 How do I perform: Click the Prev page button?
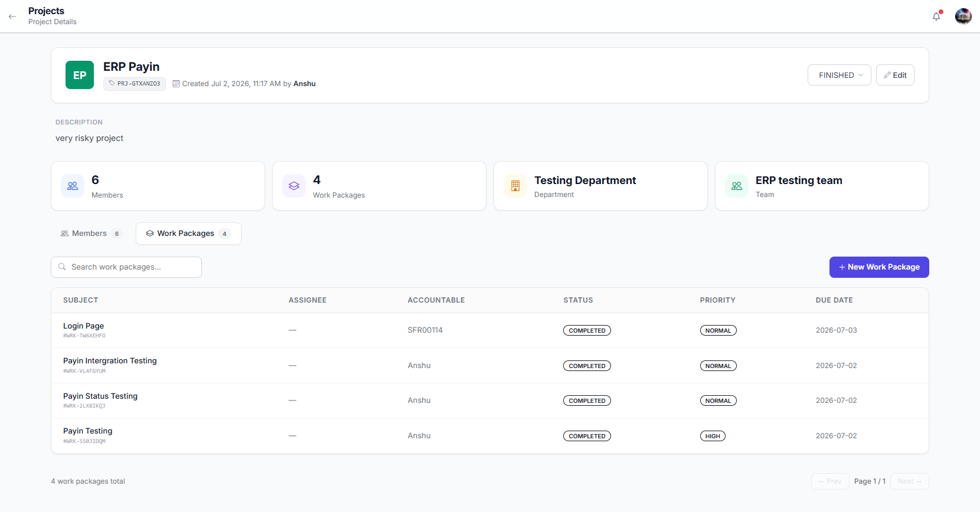[830, 481]
